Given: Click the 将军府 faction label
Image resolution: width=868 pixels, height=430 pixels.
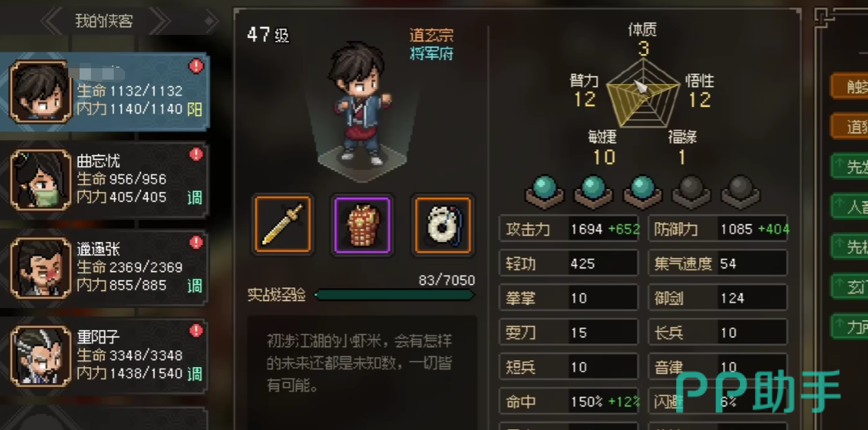Looking at the screenshot, I should tap(431, 54).
